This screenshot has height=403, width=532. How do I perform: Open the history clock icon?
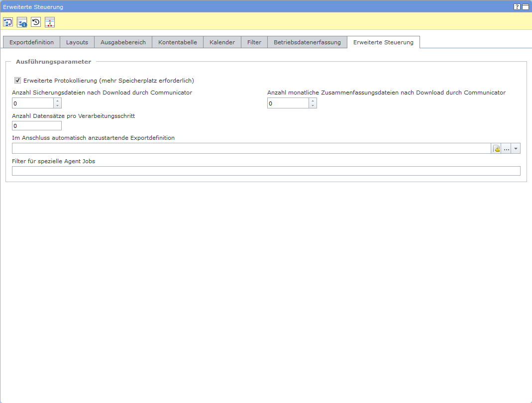pyautogui.click(x=36, y=22)
